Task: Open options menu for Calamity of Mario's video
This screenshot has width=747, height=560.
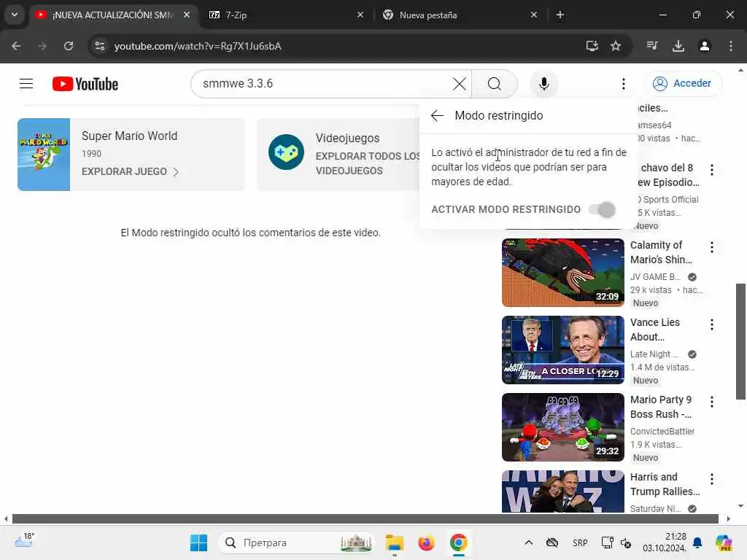Action: (712, 247)
